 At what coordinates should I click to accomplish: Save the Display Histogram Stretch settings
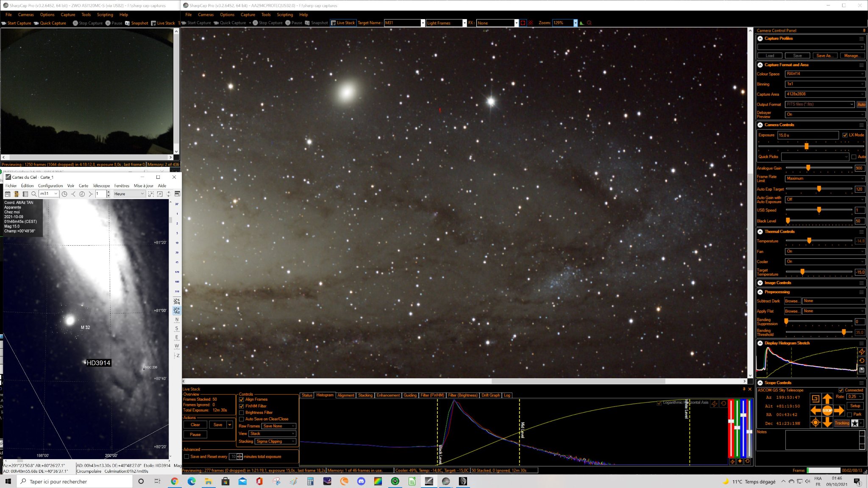tap(862, 370)
